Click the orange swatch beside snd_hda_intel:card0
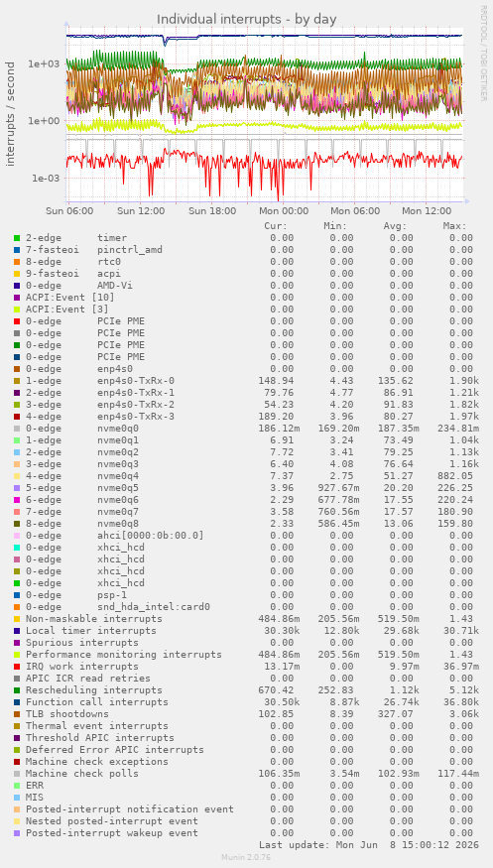Image resolution: width=493 pixels, height=868 pixels. point(17,607)
